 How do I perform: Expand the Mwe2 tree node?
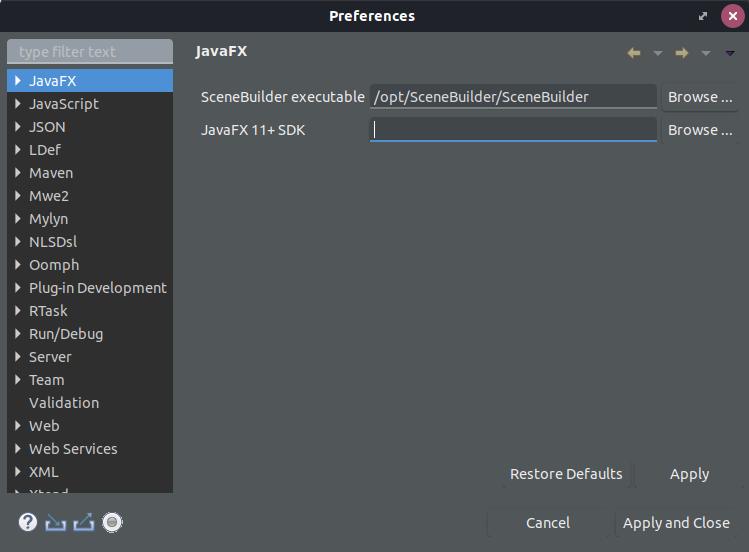point(18,195)
